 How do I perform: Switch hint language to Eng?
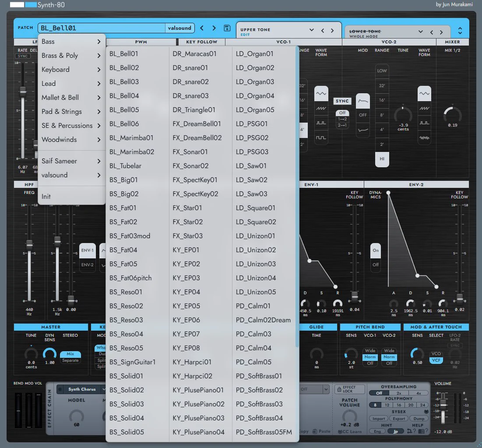coord(377,431)
